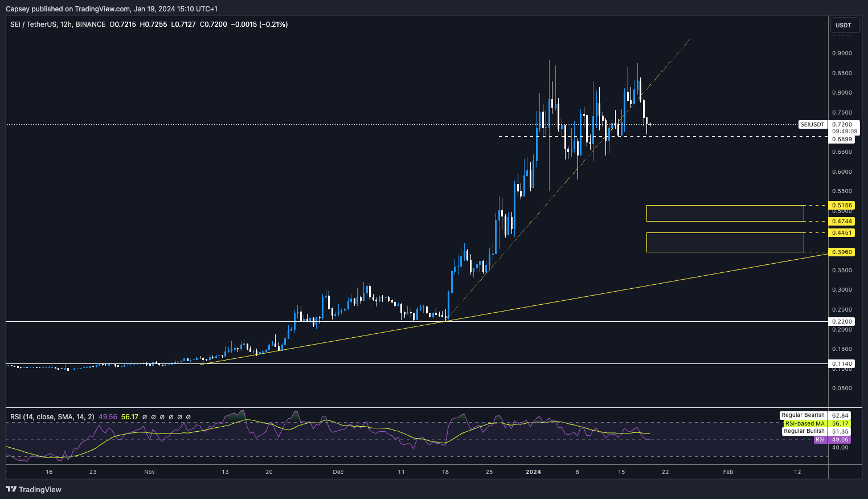Open the USDT currency selector
The width and height of the screenshot is (868, 499).
point(843,25)
